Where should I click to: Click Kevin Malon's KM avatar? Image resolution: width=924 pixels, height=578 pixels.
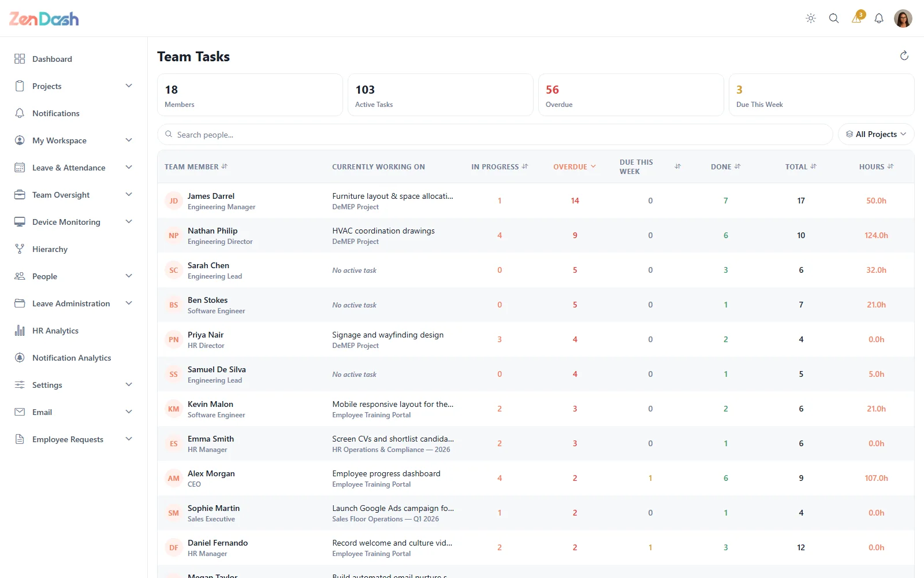coord(174,409)
